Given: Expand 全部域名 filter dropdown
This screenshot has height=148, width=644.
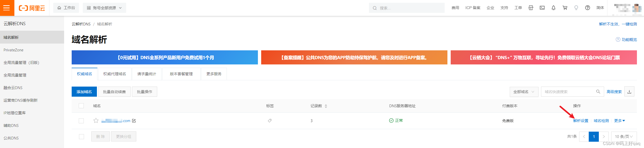Looking at the screenshot, I should tap(524, 92).
